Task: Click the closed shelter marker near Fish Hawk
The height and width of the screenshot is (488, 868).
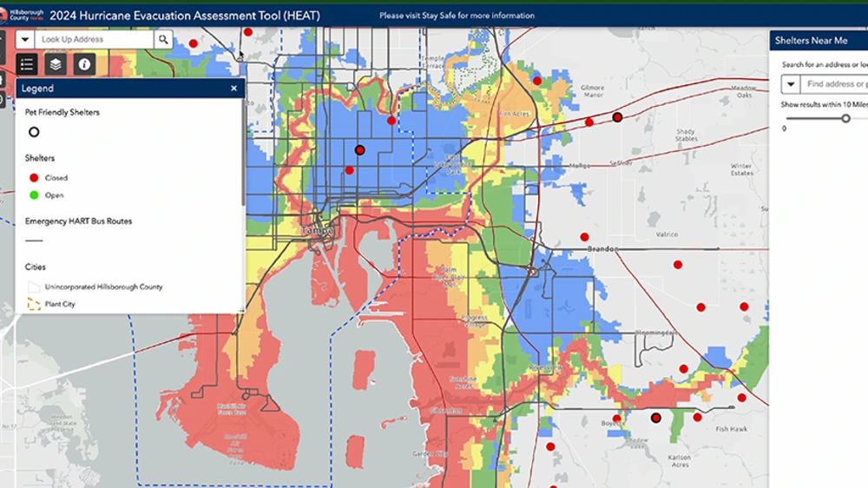Action: click(697, 417)
